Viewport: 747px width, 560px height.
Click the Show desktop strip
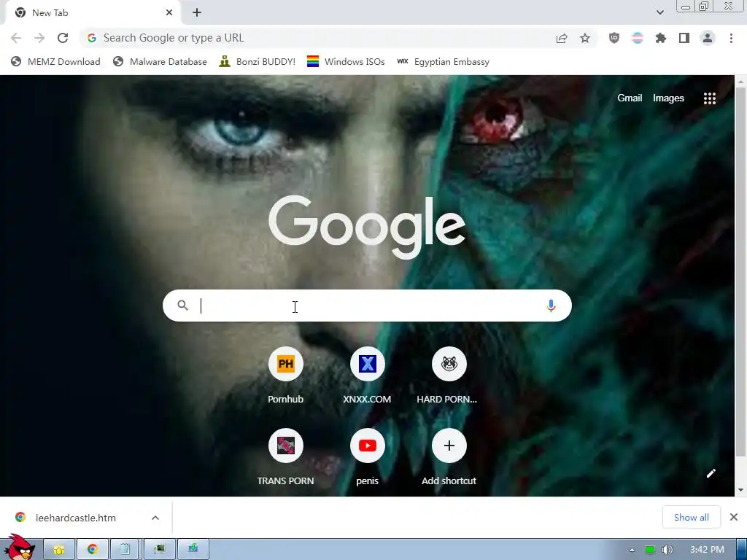tap(742, 550)
